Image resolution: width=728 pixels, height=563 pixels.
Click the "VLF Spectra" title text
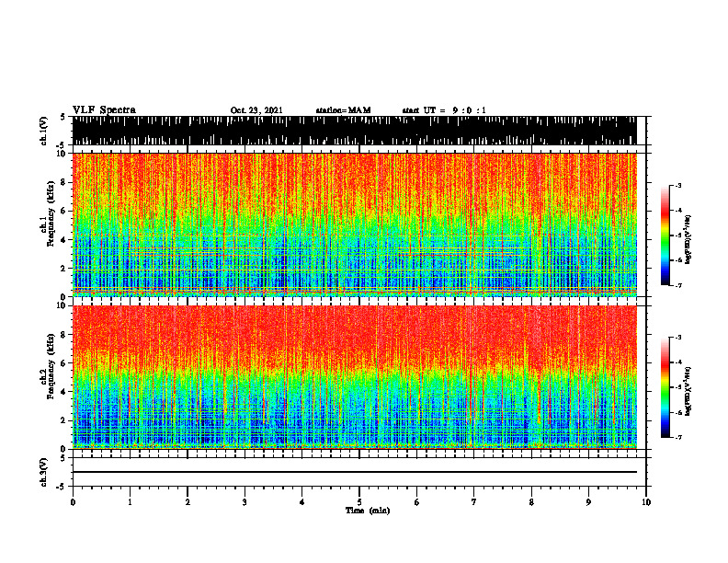tap(104, 110)
